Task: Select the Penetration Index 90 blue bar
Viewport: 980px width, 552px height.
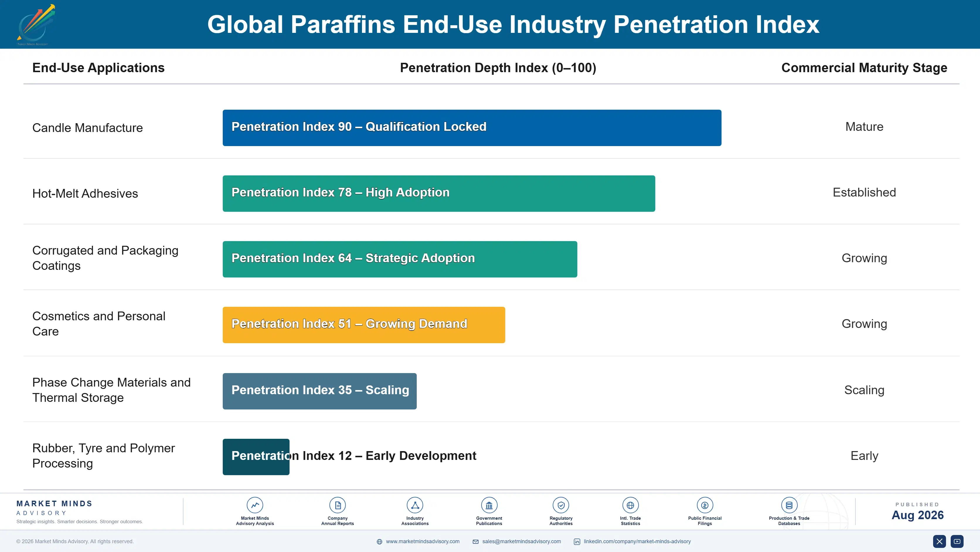Action: [472, 128]
